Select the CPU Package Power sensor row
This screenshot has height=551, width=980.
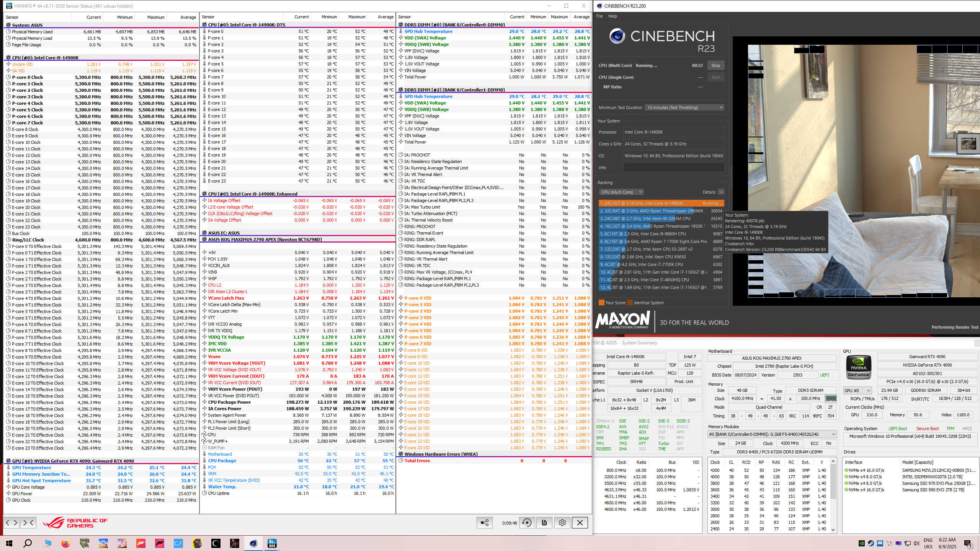(x=298, y=402)
